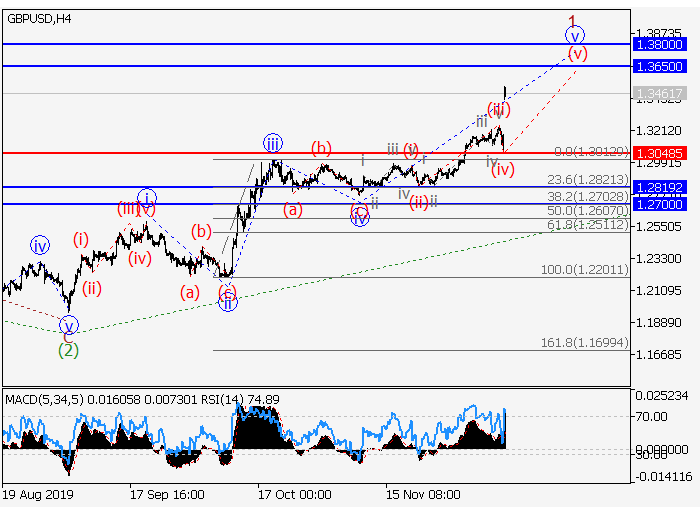Select the 17 Sep 16:00 time marker
The image size is (700, 507).
(x=167, y=494)
